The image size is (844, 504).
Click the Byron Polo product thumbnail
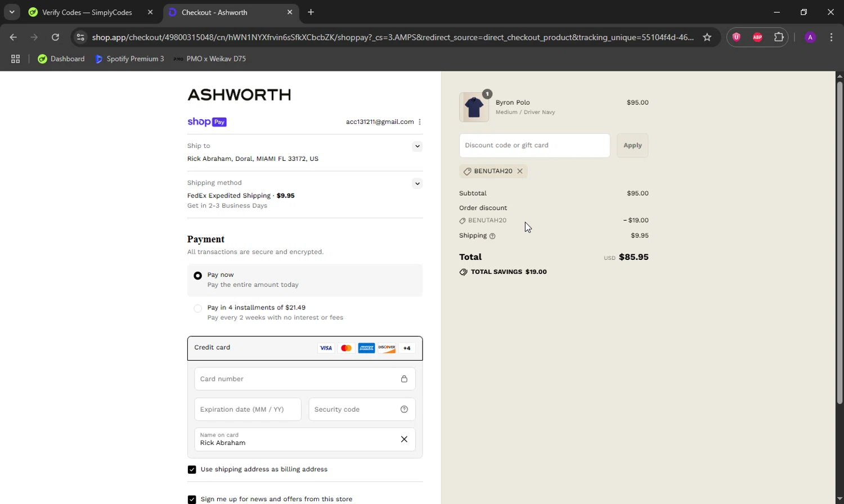[474, 107]
